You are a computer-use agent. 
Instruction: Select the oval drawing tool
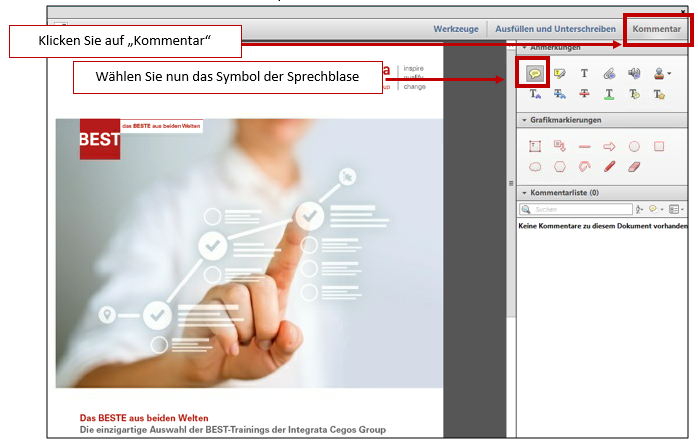click(x=634, y=146)
